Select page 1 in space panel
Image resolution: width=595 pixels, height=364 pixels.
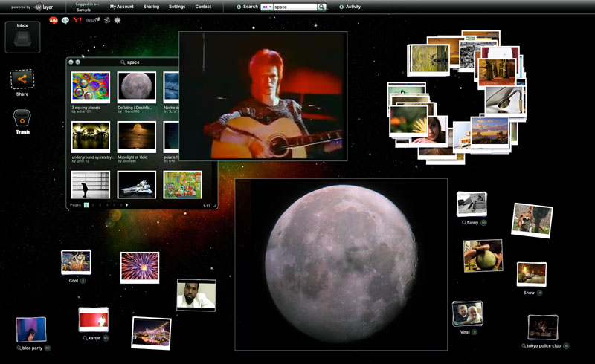(x=86, y=205)
